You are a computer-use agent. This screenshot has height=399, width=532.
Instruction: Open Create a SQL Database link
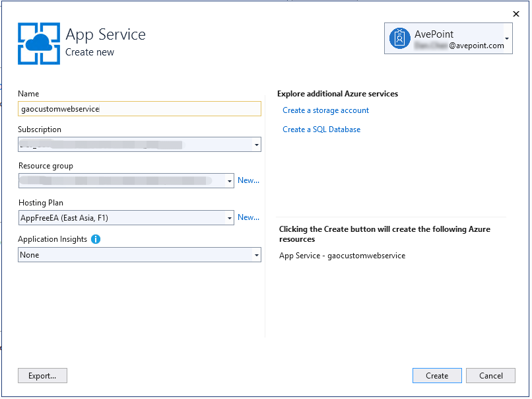(x=321, y=129)
